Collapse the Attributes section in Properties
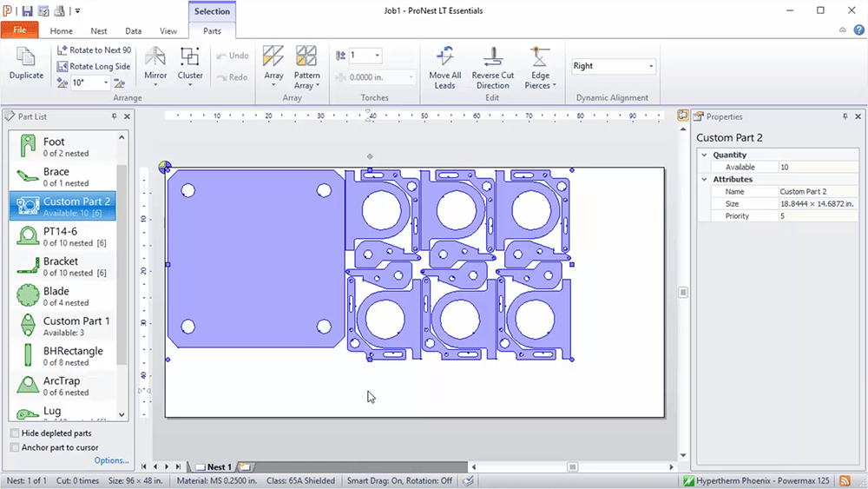The height and width of the screenshot is (489, 868). (705, 179)
